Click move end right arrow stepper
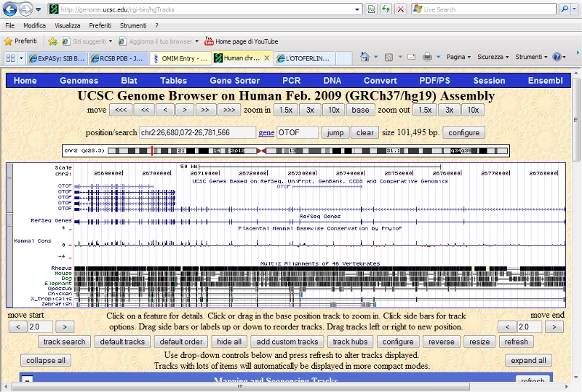 [554, 327]
